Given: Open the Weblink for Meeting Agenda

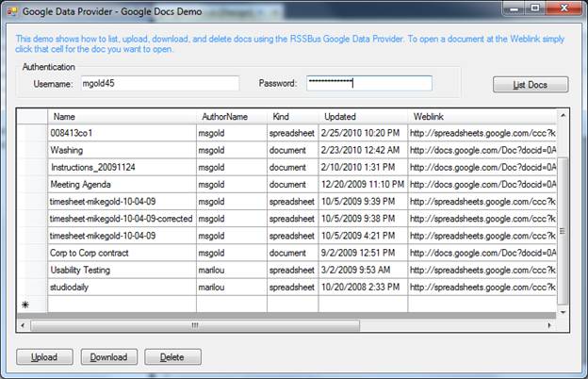Looking at the screenshot, I should (482, 184).
